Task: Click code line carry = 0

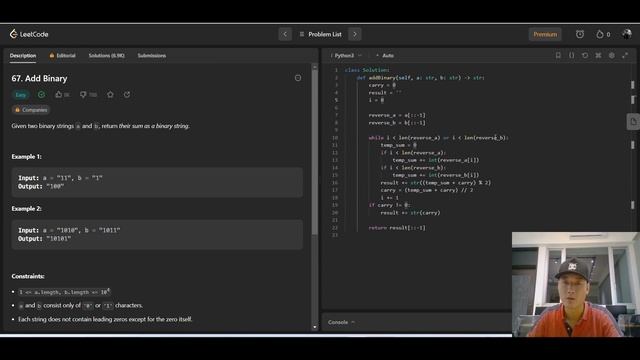Action: (382, 85)
